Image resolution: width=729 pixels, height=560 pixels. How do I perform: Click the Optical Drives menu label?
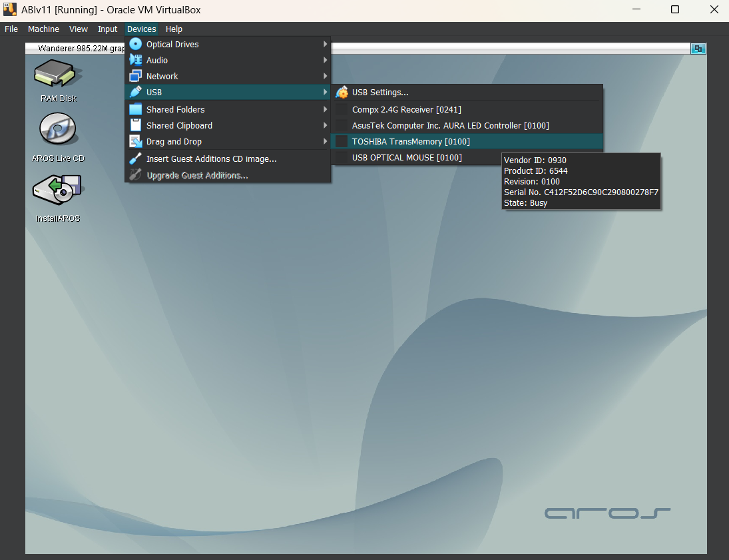(x=172, y=44)
